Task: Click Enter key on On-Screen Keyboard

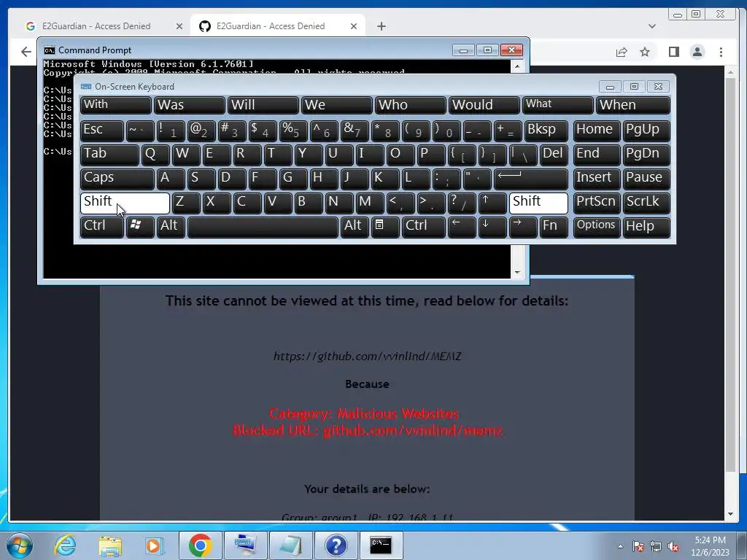Action: pyautogui.click(x=531, y=179)
